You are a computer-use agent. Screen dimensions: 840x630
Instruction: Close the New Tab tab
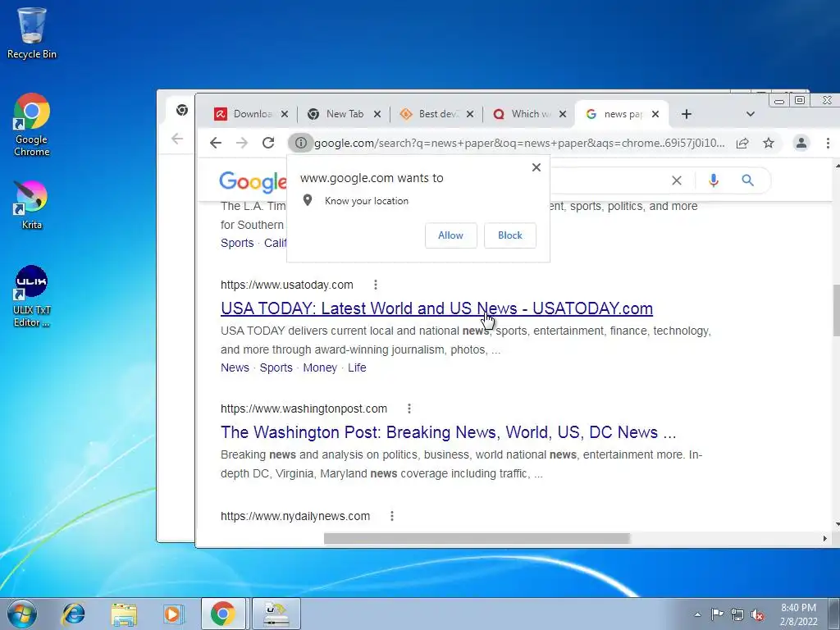[x=377, y=114]
